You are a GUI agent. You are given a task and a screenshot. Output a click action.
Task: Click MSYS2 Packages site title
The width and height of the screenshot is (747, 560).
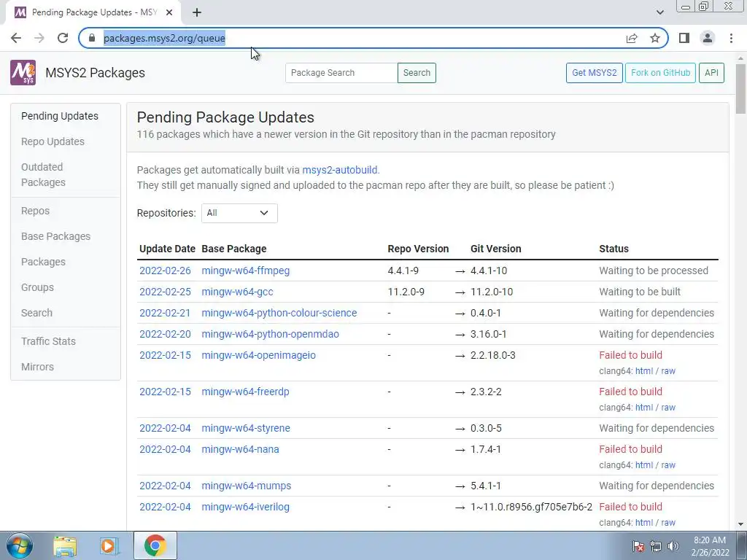pyautogui.click(x=95, y=73)
